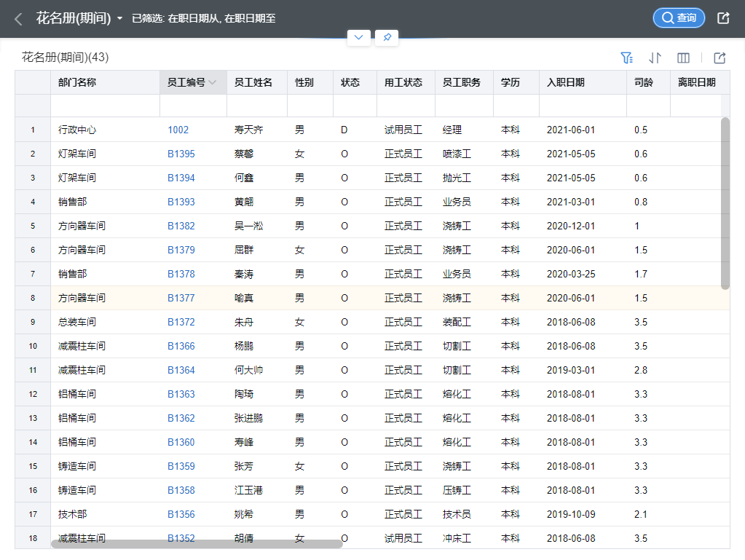Open employee link B1359

pyautogui.click(x=181, y=466)
